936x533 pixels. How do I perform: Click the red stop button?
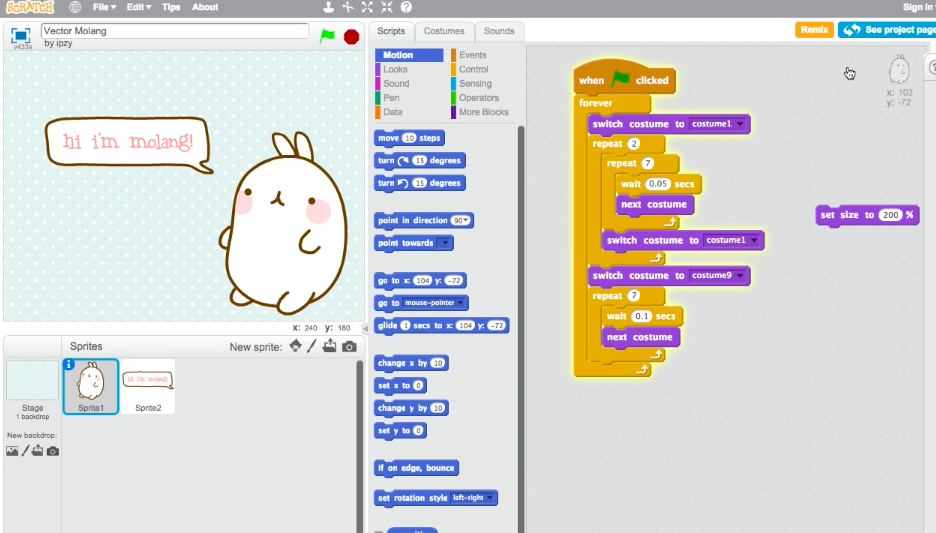(x=352, y=36)
